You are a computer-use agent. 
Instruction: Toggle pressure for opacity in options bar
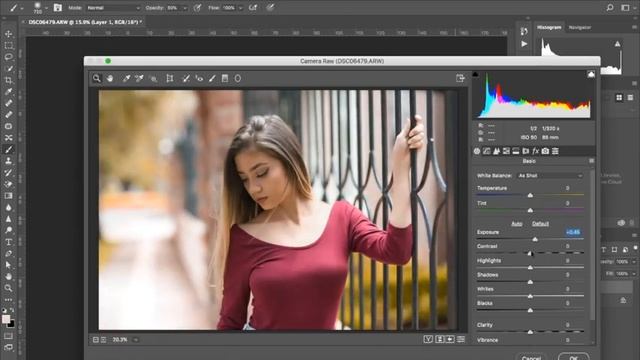[x=198, y=7]
